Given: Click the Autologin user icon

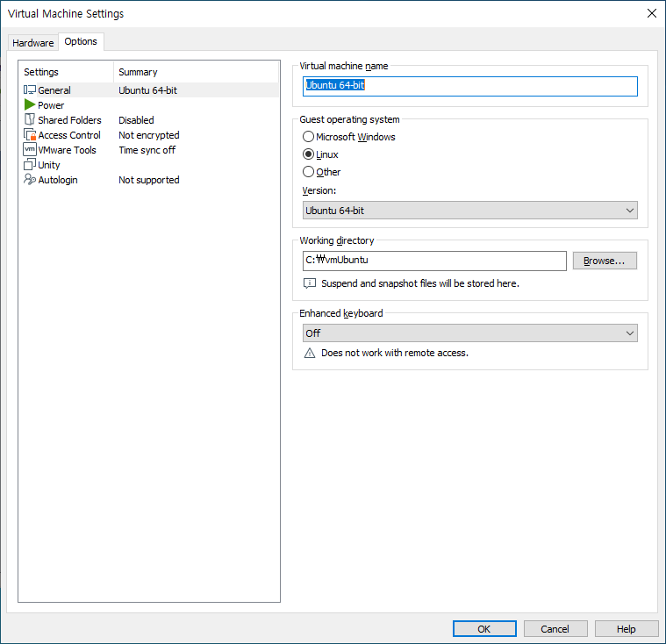Looking at the screenshot, I should point(30,179).
